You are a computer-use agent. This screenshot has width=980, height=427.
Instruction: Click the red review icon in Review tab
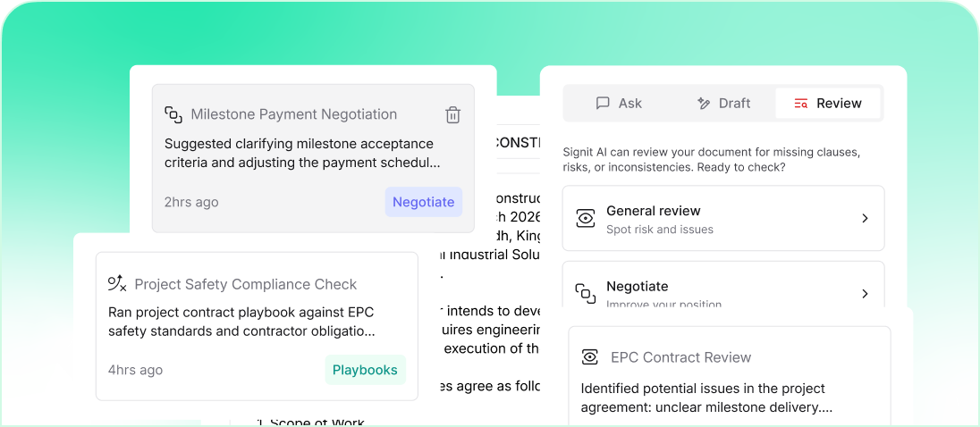(801, 104)
